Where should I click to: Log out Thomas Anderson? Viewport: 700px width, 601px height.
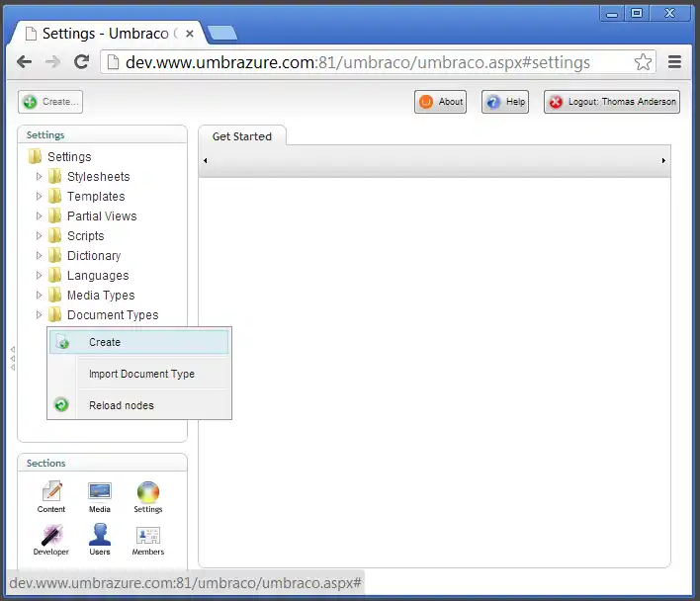click(x=612, y=102)
